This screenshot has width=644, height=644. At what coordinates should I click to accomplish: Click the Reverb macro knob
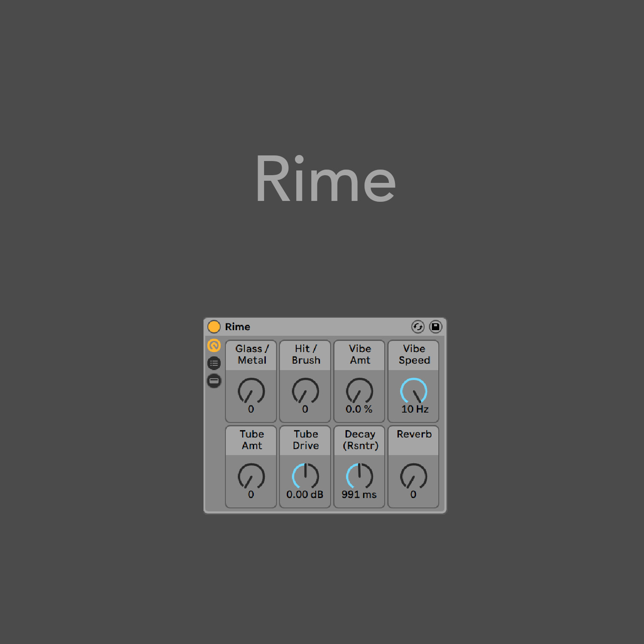[x=413, y=476]
